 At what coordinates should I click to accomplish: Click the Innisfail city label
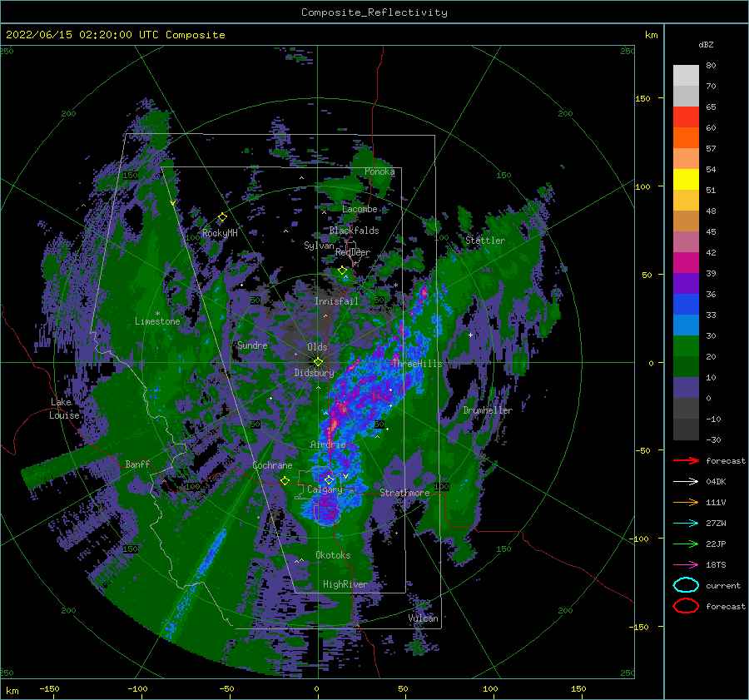pyautogui.click(x=336, y=301)
